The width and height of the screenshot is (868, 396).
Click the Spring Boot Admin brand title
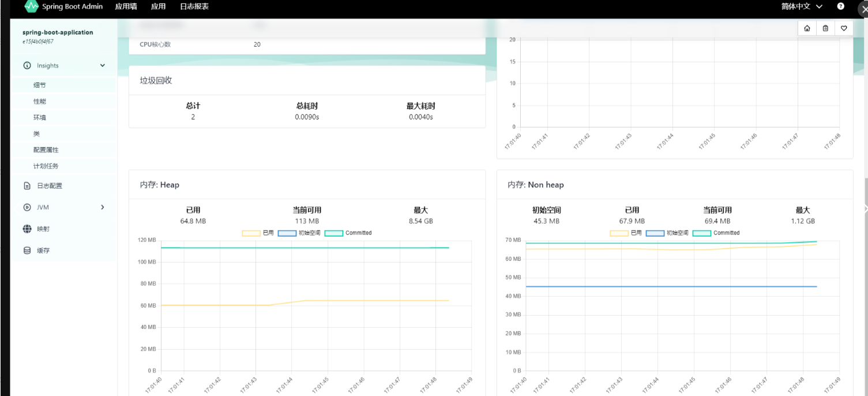[73, 6]
